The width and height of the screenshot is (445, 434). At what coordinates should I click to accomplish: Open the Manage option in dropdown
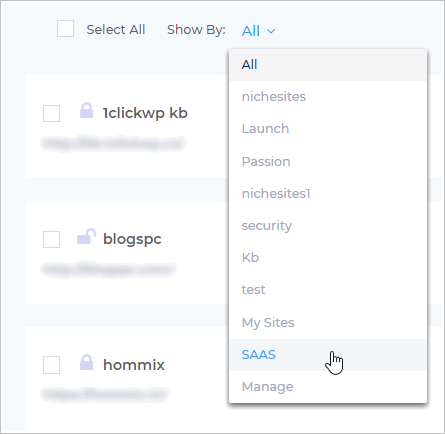pos(328,387)
